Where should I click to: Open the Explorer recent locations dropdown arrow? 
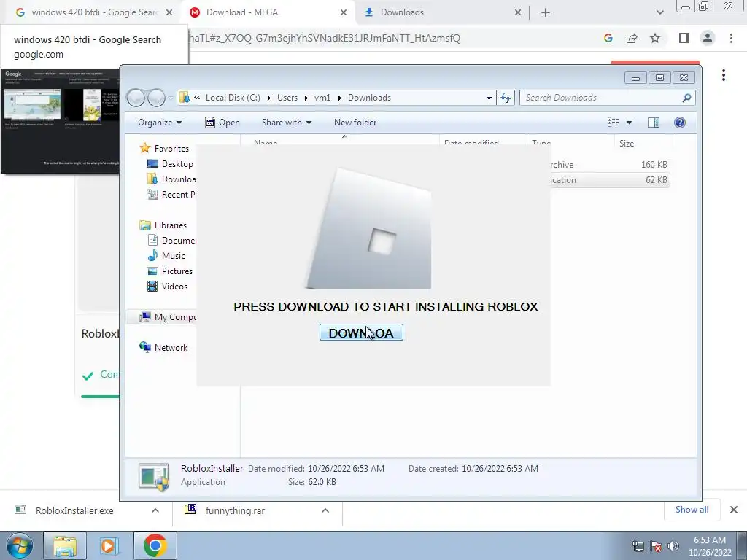[x=171, y=98]
